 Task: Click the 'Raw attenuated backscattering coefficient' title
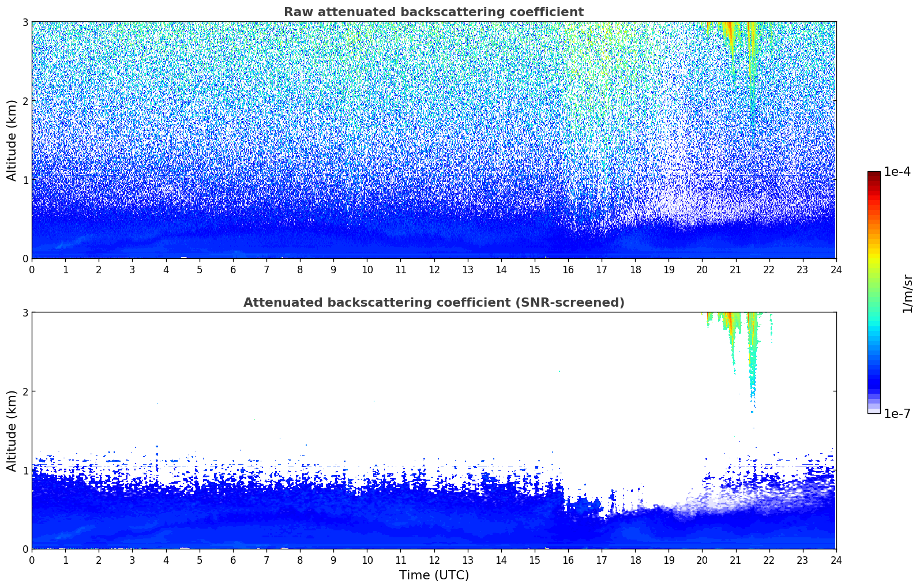433,12
